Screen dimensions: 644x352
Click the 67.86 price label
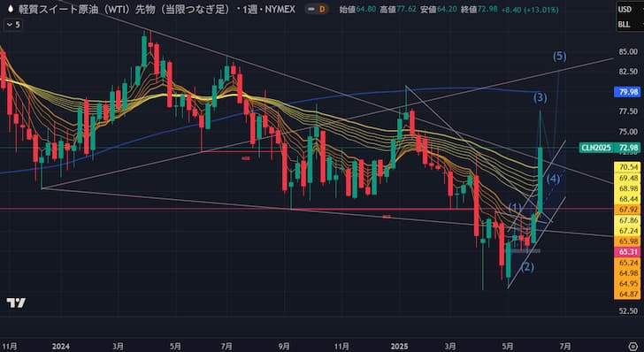click(x=627, y=220)
